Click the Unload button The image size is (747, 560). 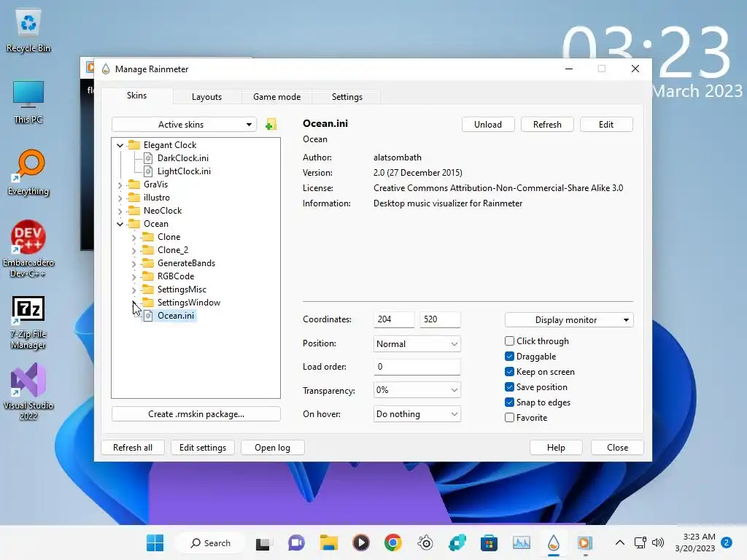click(x=488, y=125)
